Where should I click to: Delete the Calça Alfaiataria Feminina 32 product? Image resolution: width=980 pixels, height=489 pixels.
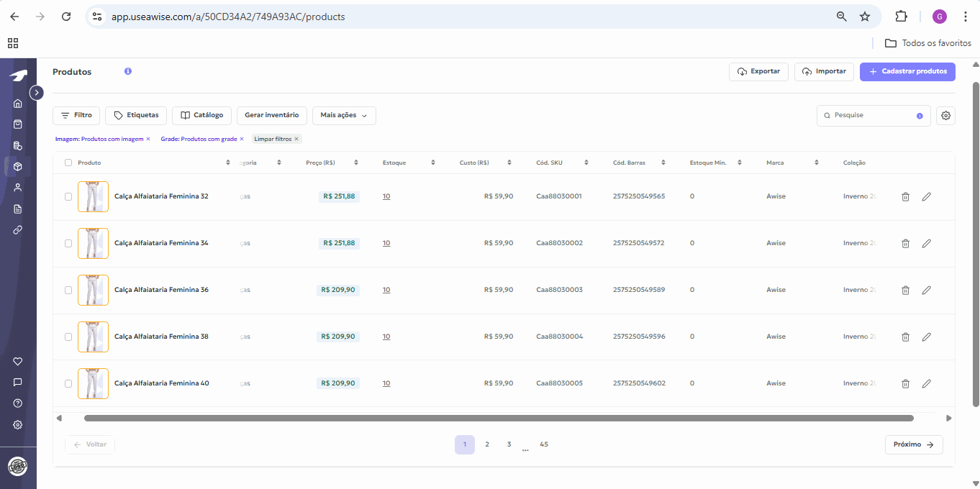[905, 196]
